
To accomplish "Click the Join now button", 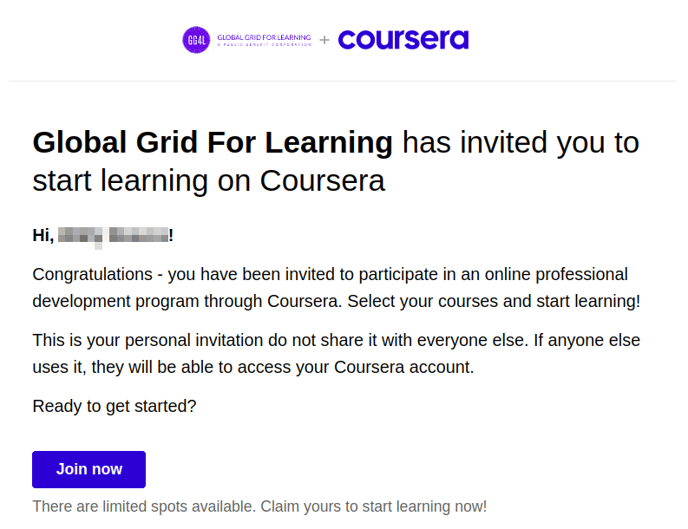I will 89,469.
